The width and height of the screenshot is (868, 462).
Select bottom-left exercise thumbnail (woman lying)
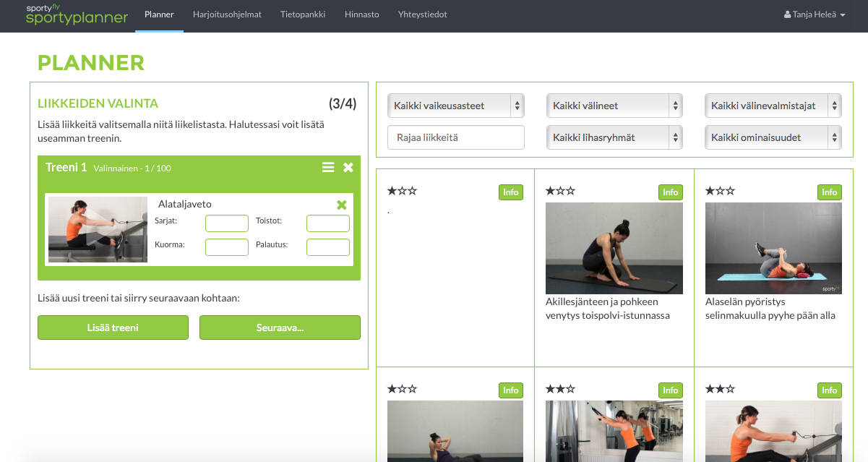[x=455, y=431]
